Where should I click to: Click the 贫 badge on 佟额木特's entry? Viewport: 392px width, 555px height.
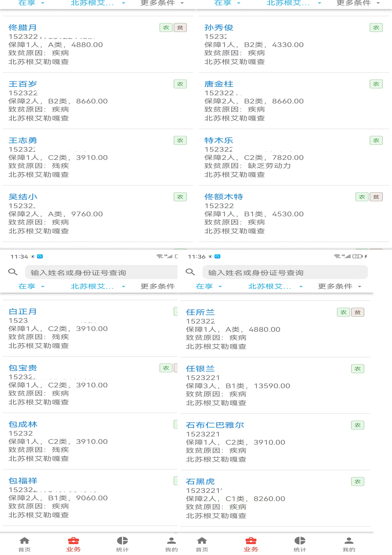point(376,197)
